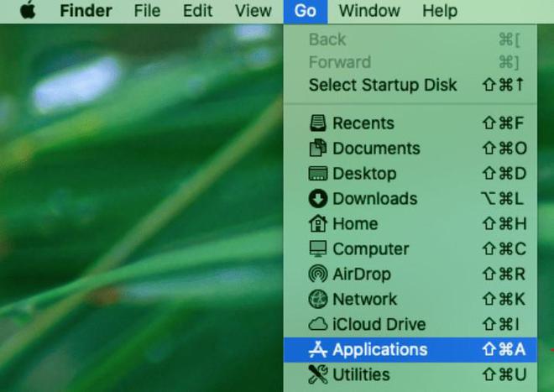Viewport: 554px width, 392px height.
Task: Click the Documents pages icon
Action: (x=317, y=148)
